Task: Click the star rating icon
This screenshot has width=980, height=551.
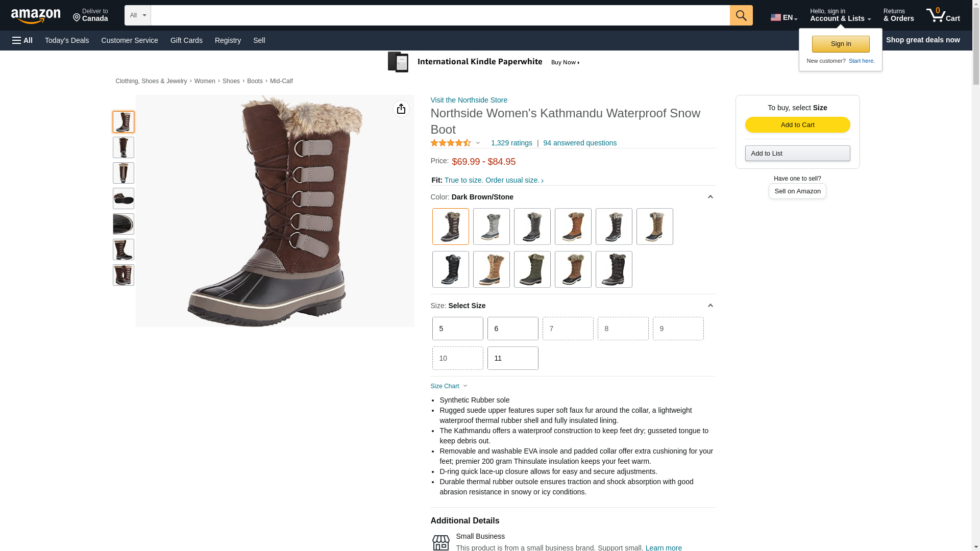Action: click(450, 143)
